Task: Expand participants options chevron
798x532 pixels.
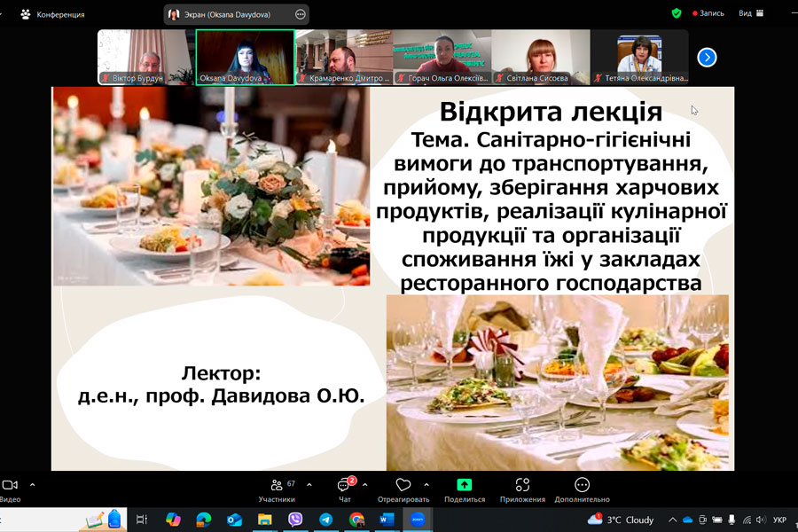Action: 309,485
